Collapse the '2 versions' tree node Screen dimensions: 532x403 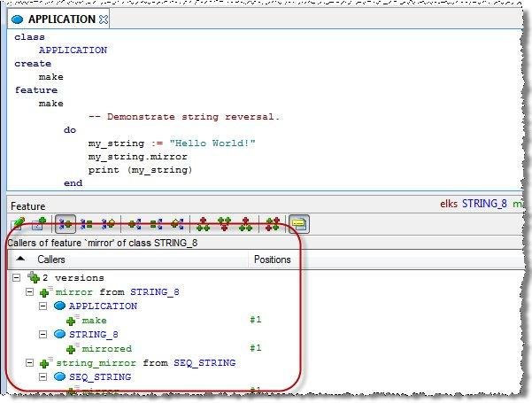(x=16, y=278)
